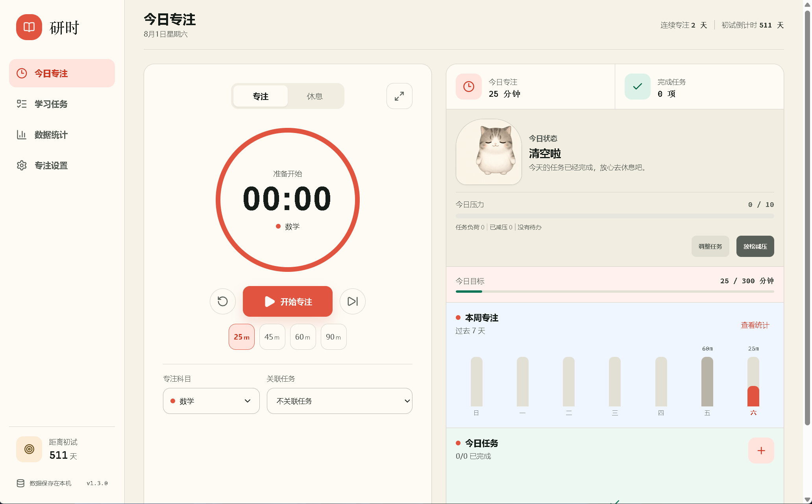Go to 数据统计 in the sidebar
This screenshot has height=504, width=812.
coord(62,135)
